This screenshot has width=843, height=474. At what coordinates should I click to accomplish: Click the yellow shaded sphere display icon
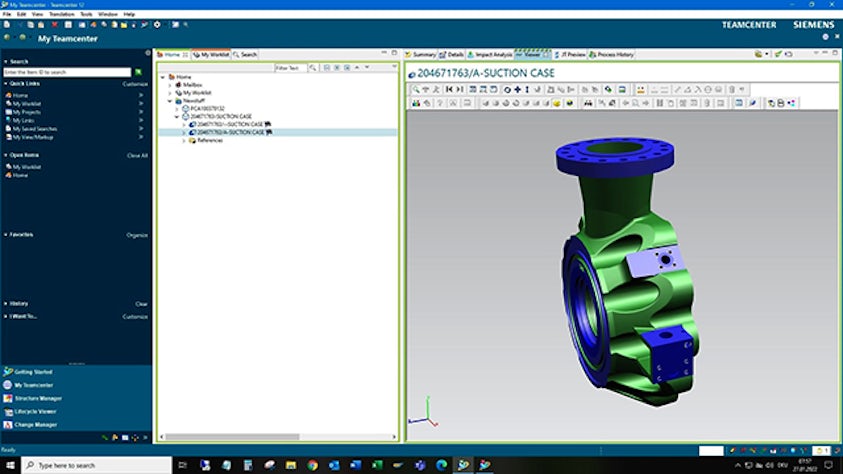[557, 103]
